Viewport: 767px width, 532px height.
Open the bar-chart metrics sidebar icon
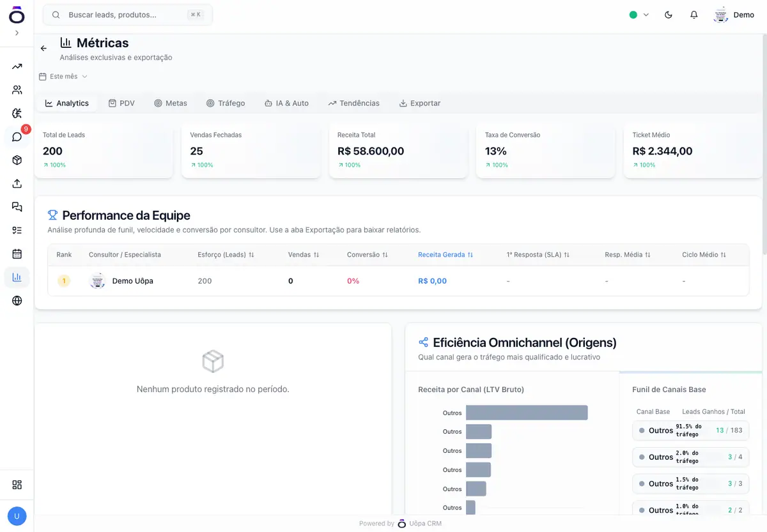(17, 277)
